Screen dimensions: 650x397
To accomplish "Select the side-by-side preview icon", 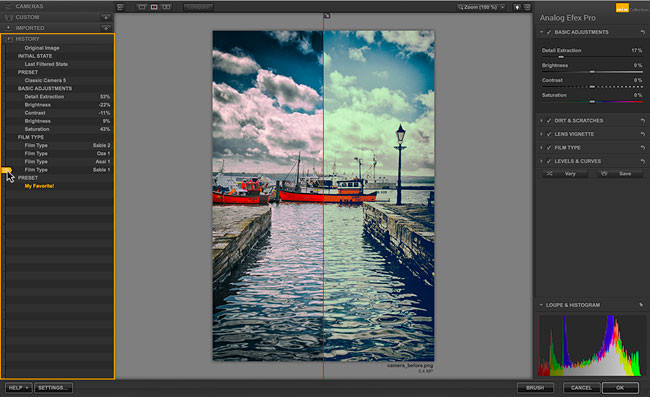I will point(166,7).
